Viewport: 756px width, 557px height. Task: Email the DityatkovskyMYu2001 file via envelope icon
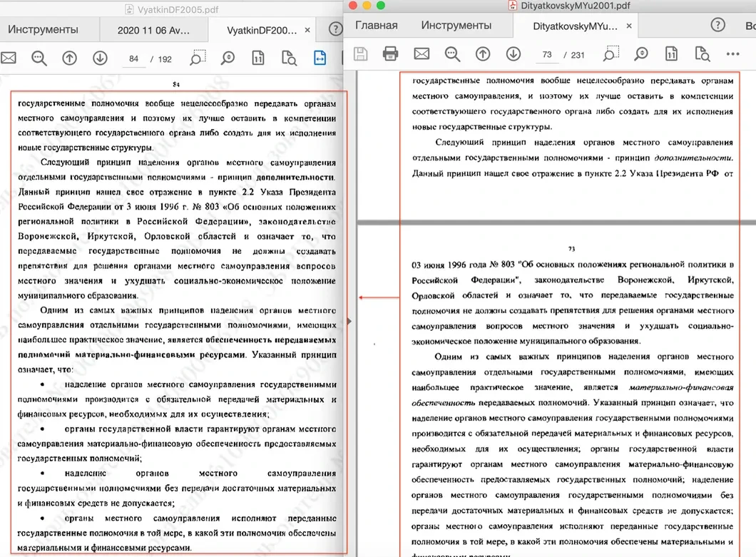point(422,53)
